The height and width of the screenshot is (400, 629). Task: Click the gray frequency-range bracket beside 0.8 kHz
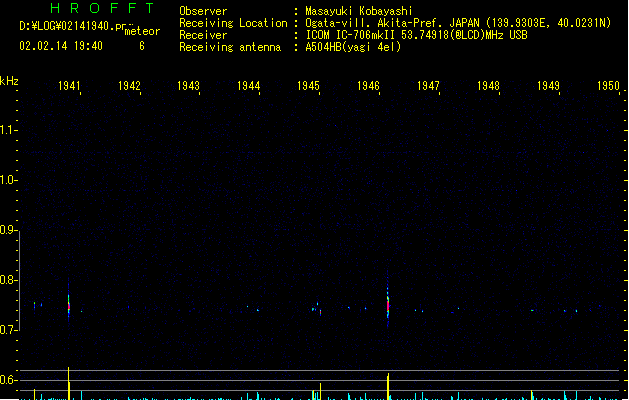point(19,281)
